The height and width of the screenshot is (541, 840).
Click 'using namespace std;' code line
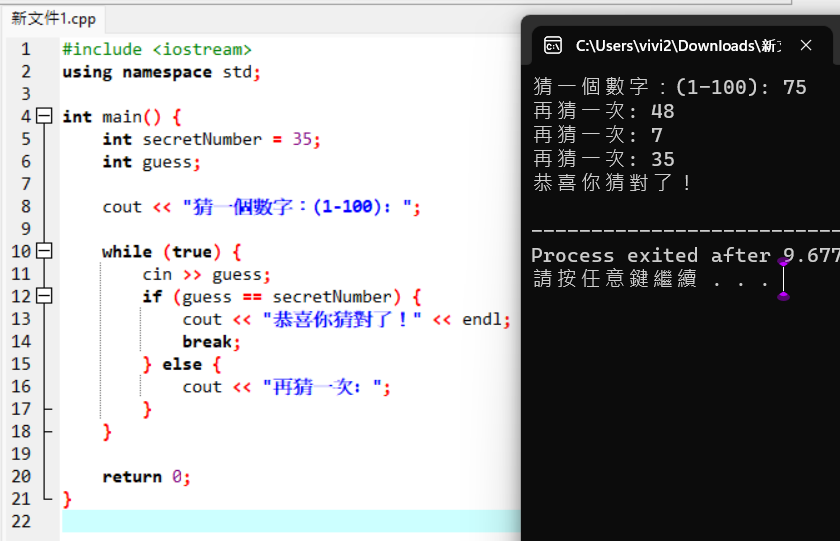tap(161, 72)
